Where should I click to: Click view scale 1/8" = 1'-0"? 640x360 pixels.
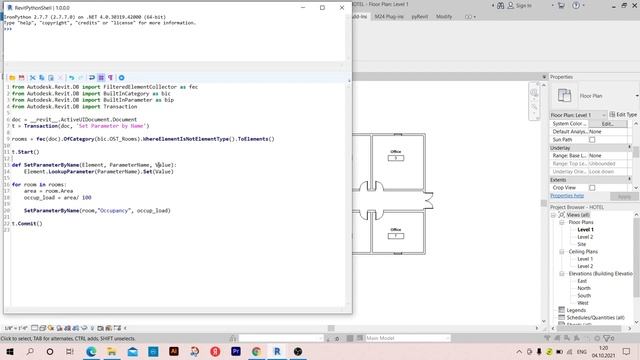pos(16,328)
